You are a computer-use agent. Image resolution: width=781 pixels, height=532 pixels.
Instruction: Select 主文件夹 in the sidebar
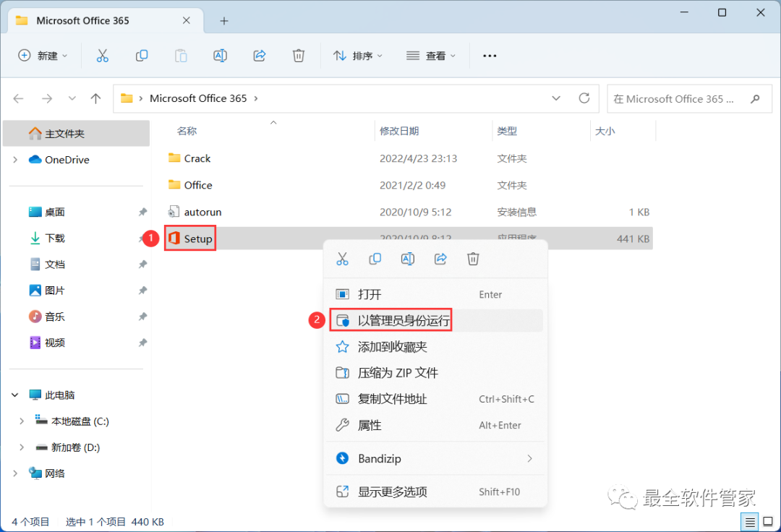click(x=76, y=134)
